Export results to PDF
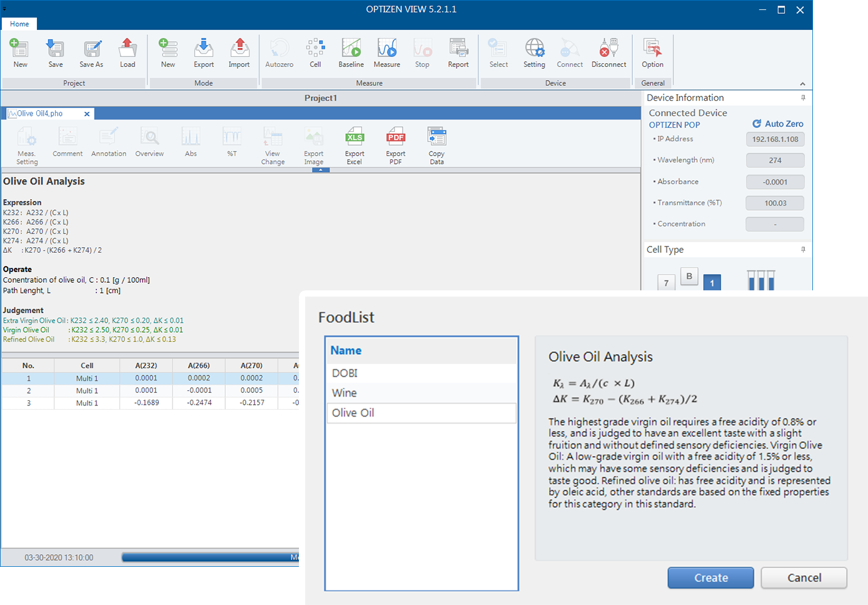 [x=396, y=146]
